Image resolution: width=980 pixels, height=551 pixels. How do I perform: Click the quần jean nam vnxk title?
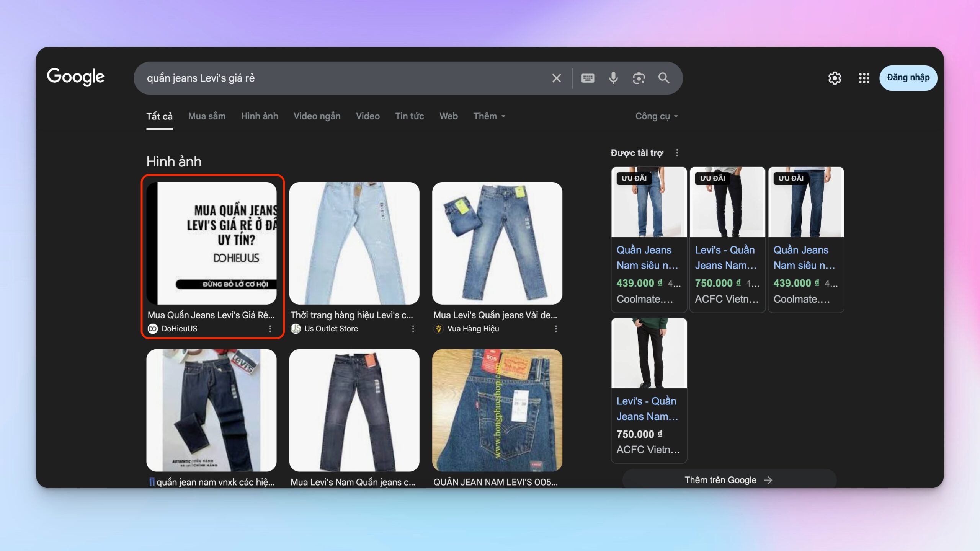212,482
